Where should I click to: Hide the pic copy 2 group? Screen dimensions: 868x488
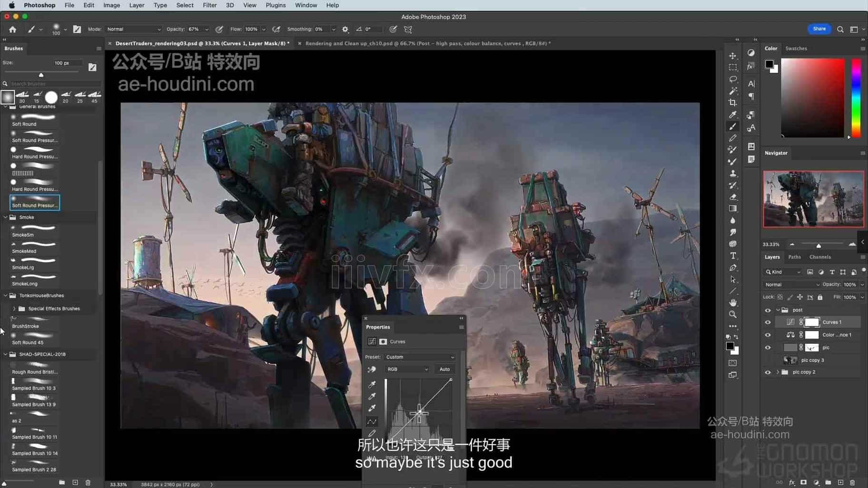coord(768,372)
